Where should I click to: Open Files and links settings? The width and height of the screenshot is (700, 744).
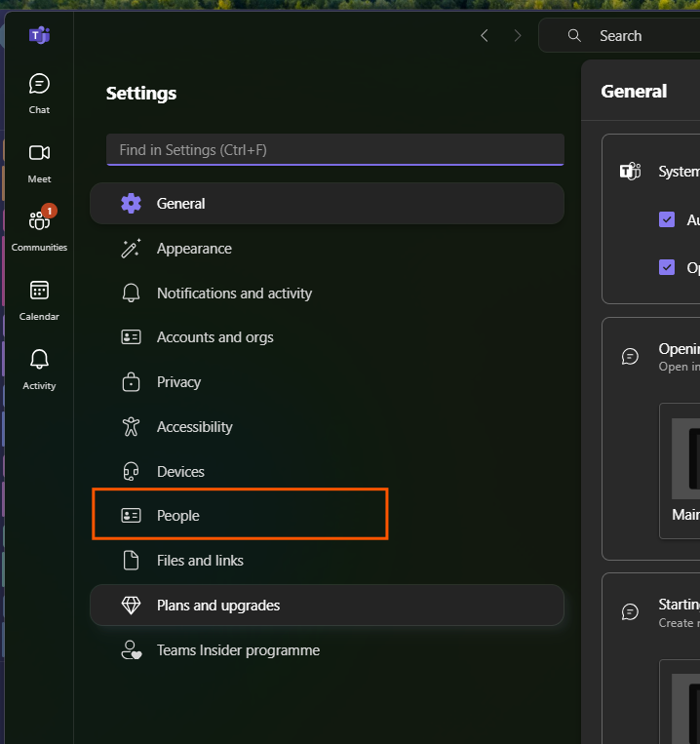coord(327,561)
